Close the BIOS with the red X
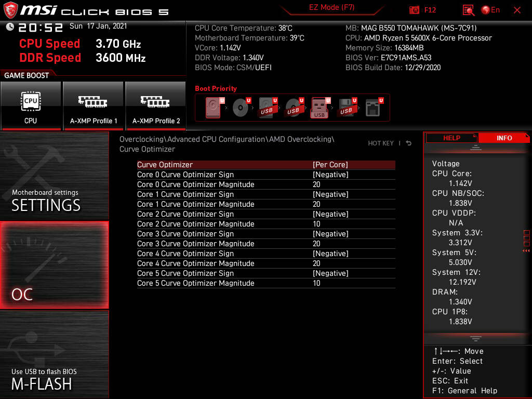Screen dimensions: 532x399 [517, 10]
